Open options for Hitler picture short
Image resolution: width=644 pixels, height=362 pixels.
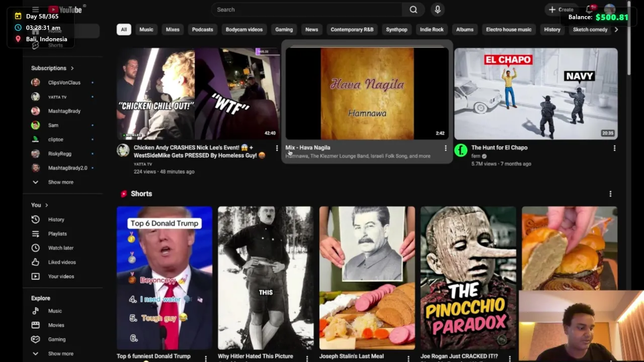pyautogui.click(x=307, y=358)
